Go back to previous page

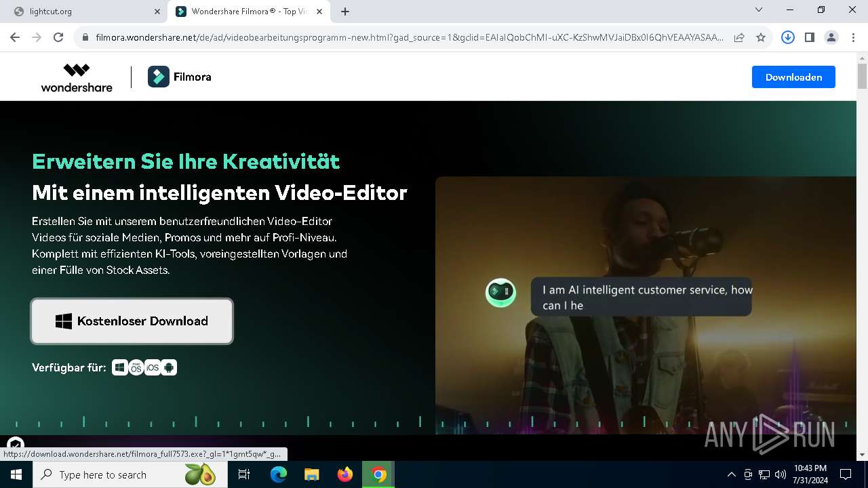click(15, 37)
